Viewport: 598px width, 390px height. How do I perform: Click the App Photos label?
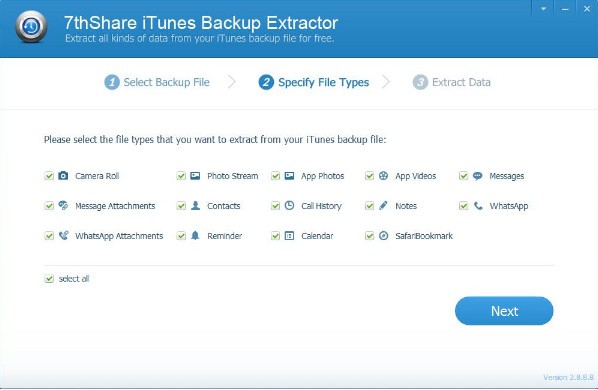(323, 176)
